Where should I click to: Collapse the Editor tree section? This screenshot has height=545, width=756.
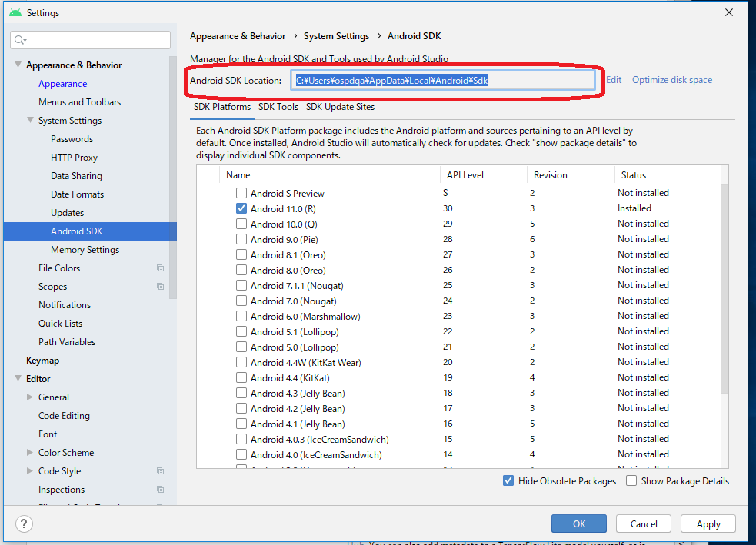click(18, 378)
